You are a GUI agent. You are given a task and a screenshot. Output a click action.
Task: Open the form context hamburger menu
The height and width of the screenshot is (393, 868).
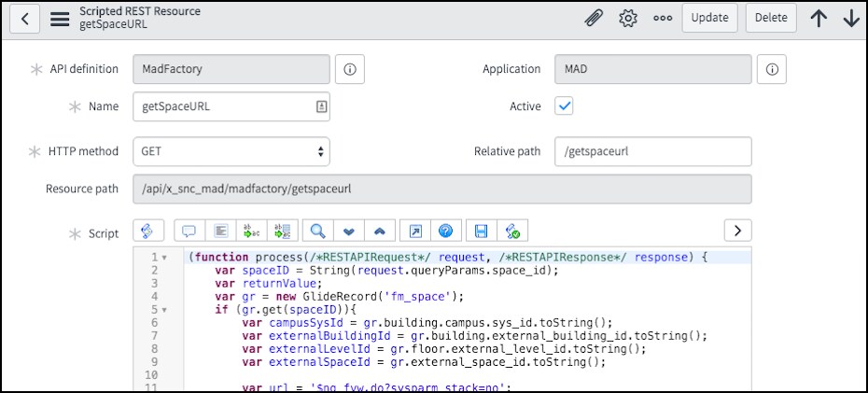coord(60,19)
